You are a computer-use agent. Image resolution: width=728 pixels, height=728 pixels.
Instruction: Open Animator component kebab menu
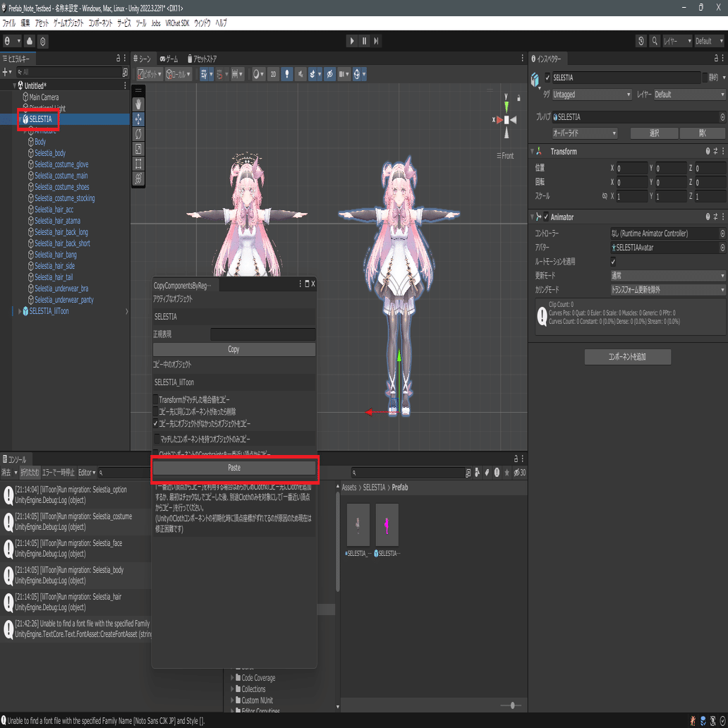(723, 217)
